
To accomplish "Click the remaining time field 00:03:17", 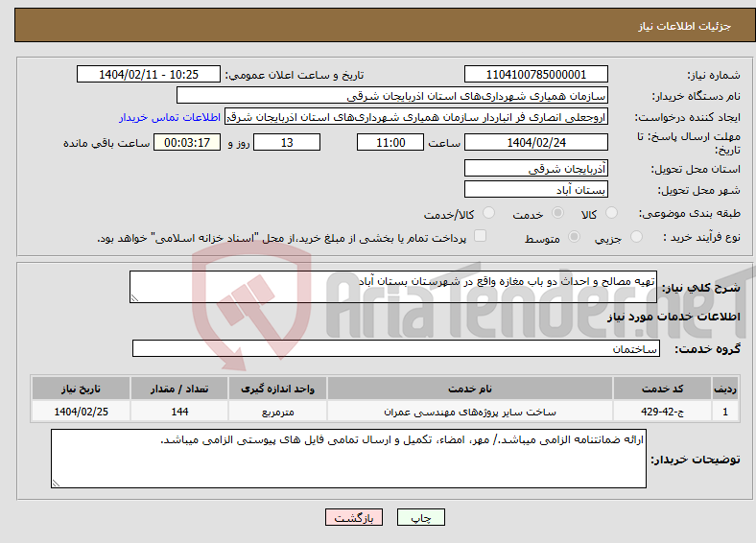I will point(187,142).
